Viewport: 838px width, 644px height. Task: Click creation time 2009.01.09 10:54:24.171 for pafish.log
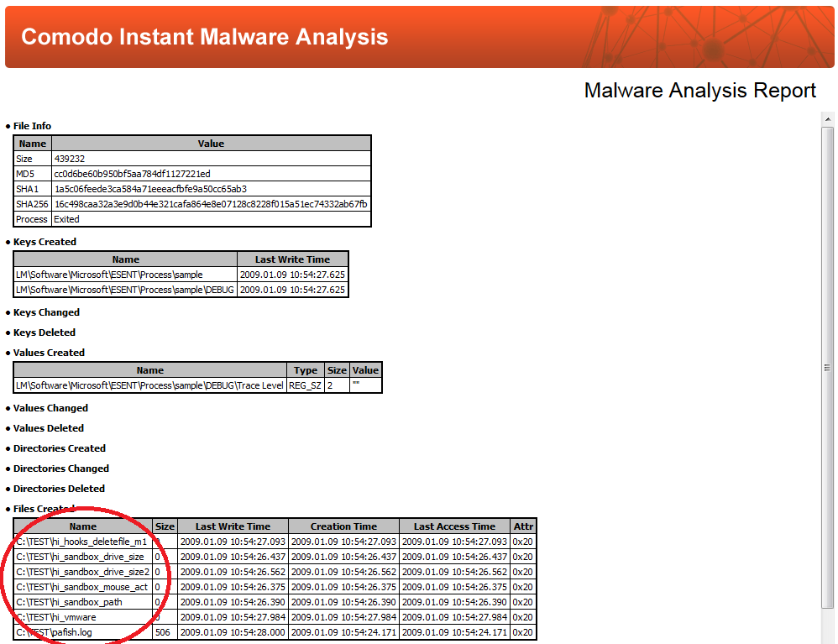click(343, 632)
